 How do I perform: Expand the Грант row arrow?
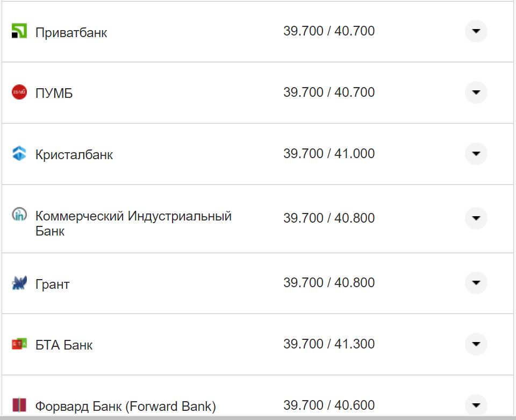(x=476, y=283)
